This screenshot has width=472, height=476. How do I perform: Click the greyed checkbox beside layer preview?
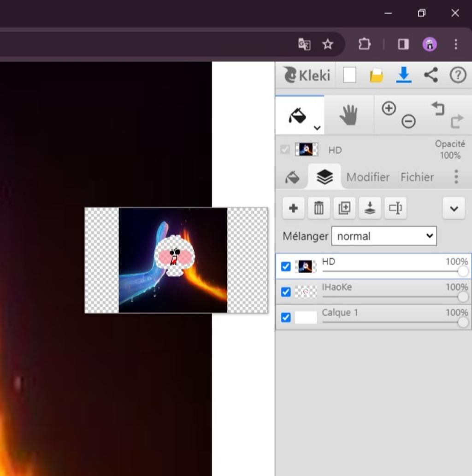(285, 149)
